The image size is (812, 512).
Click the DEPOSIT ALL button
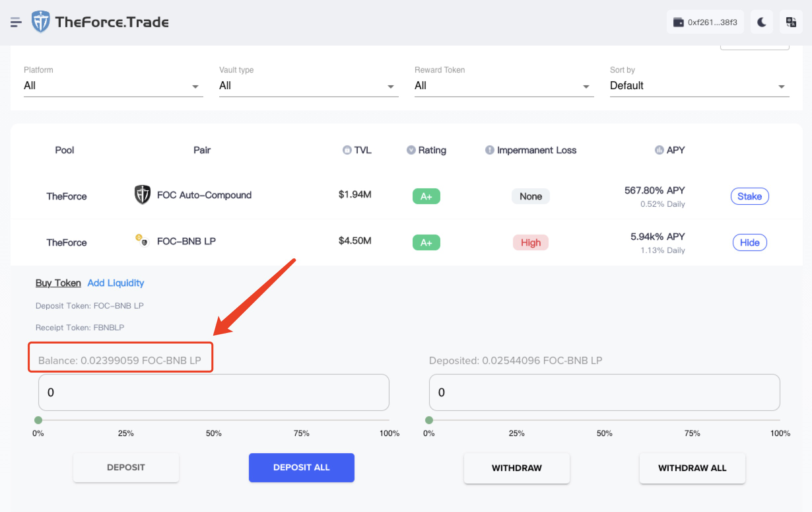click(302, 467)
